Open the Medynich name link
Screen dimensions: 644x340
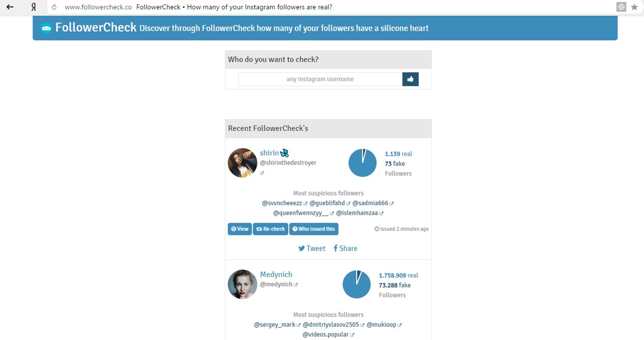(x=276, y=274)
